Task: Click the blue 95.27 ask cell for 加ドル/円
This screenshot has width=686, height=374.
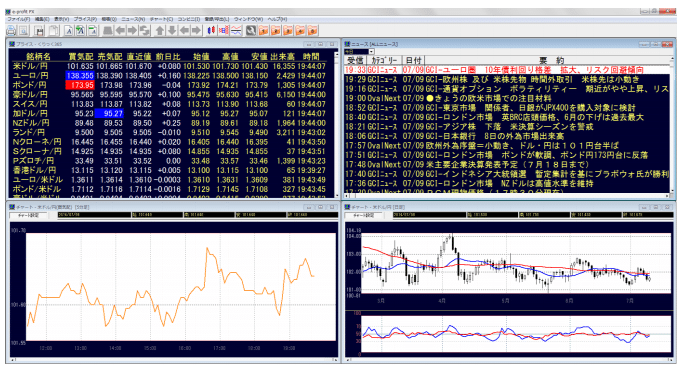Action: 109,113
